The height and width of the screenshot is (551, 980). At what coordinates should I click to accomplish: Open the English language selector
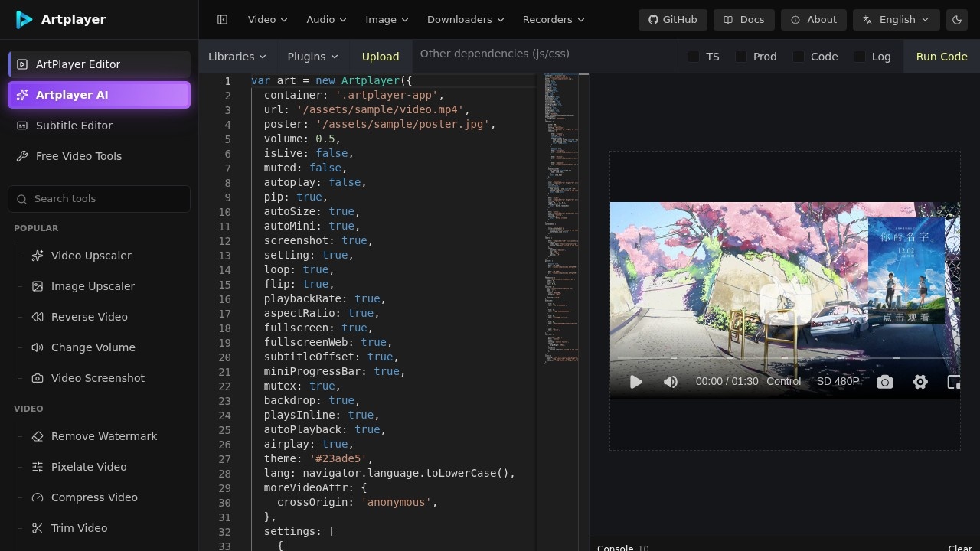click(x=897, y=20)
